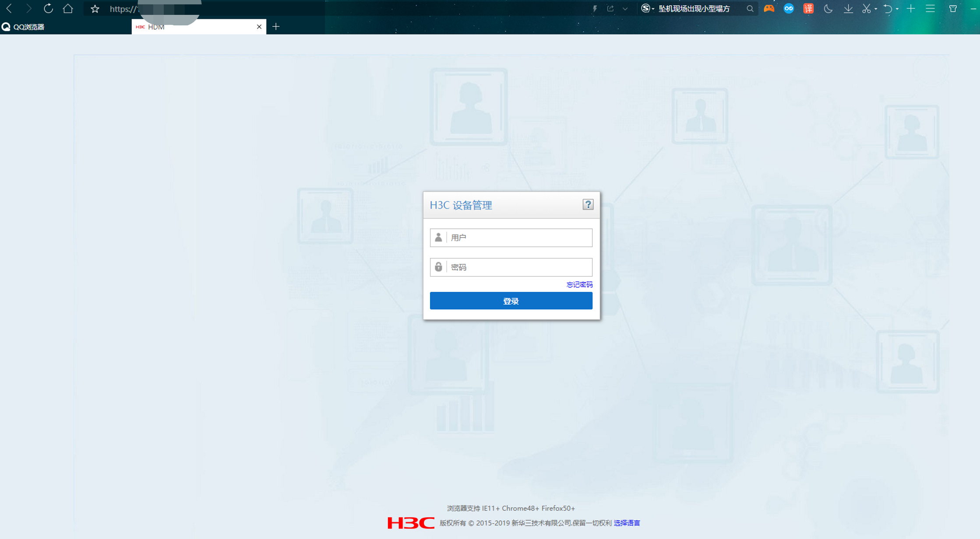Click into the 用户 username field
Screen dimensions: 980x539
coord(519,238)
